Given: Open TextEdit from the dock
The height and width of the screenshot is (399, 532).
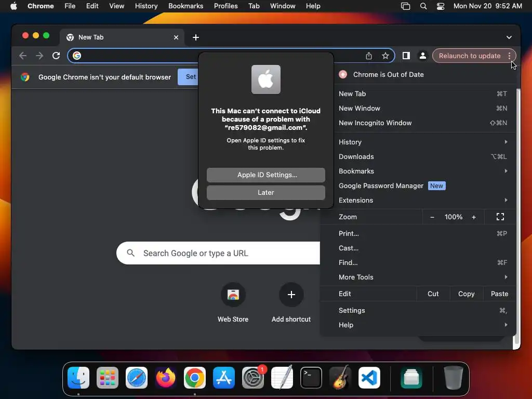Looking at the screenshot, I should (282, 378).
